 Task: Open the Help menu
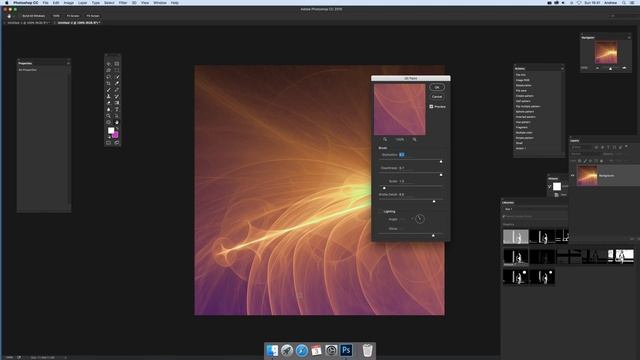click(x=175, y=3)
